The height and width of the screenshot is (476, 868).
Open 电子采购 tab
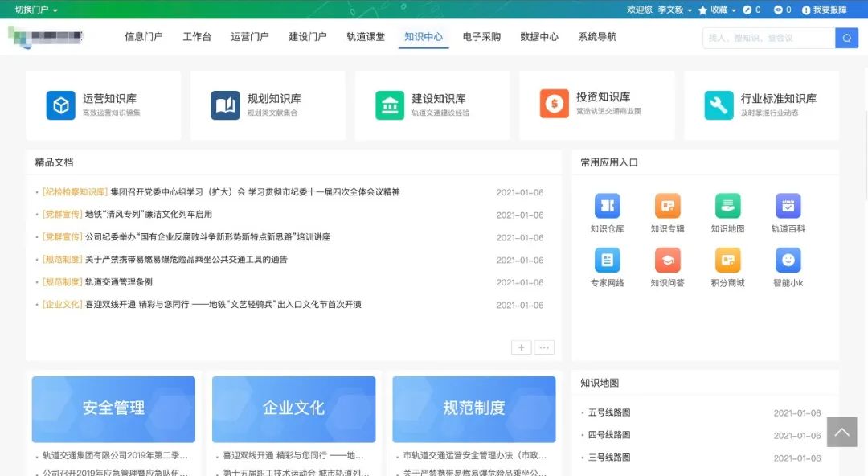[481, 36]
